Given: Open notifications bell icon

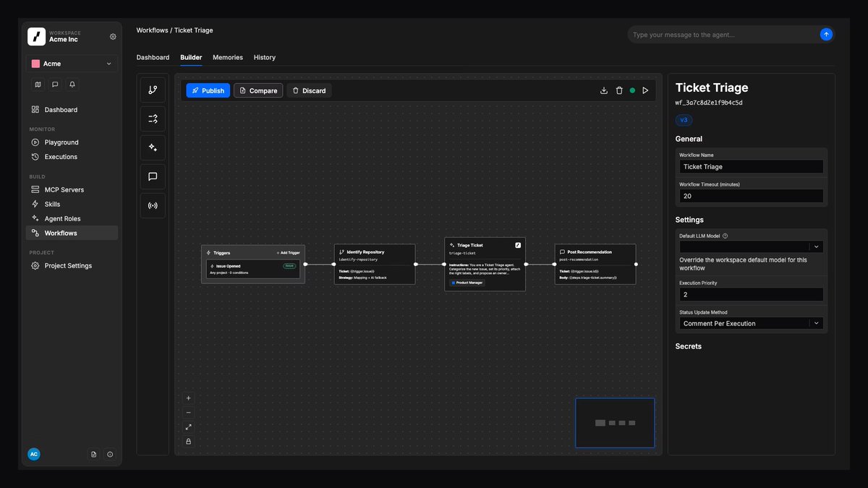Looking at the screenshot, I should coord(72,84).
